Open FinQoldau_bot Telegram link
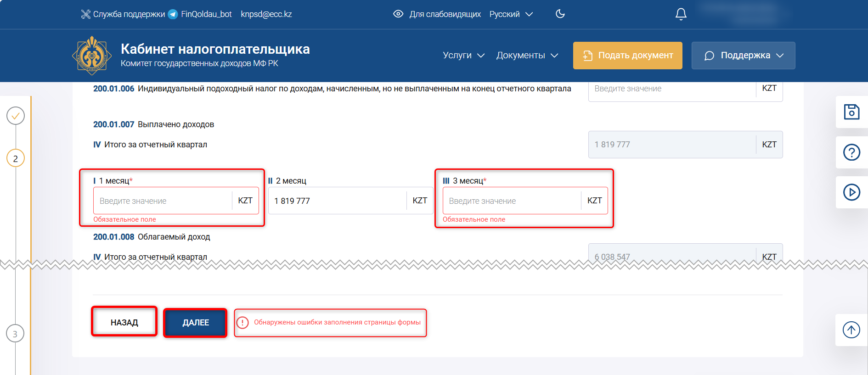Image resolution: width=868 pixels, height=375 pixels. [200, 14]
